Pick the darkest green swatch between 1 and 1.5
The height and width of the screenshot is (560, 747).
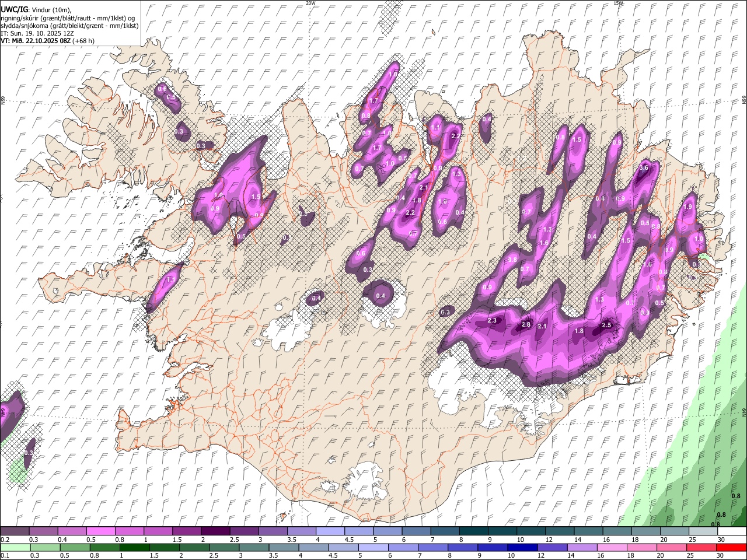click(x=135, y=547)
